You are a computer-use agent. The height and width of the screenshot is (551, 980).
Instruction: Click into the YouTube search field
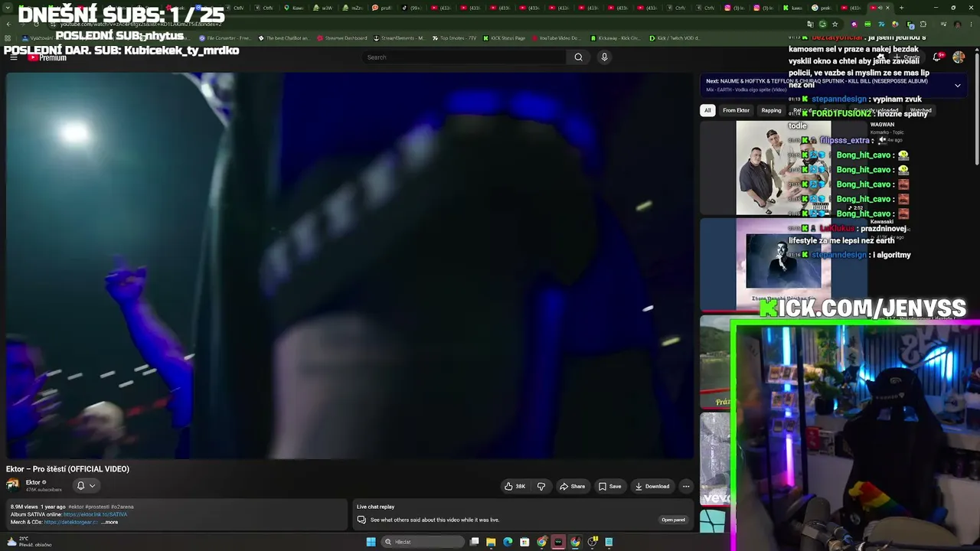tap(465, 57)
